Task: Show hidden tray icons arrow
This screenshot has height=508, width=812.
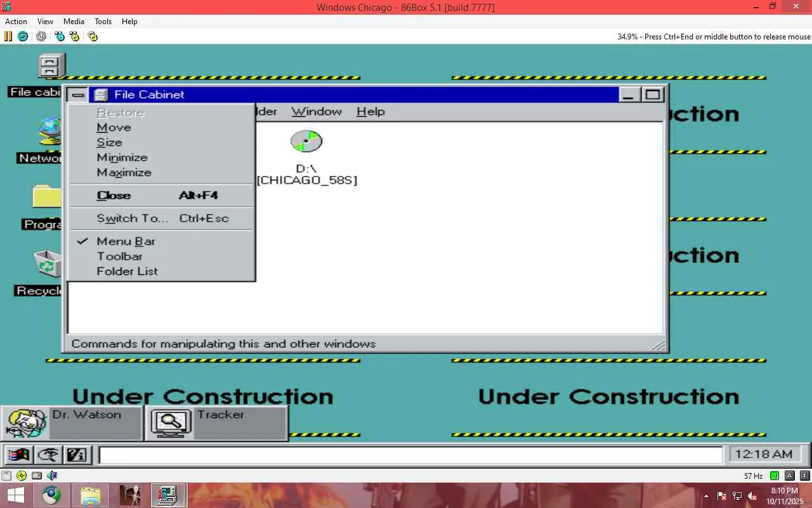Action: (x=706, y=496)
